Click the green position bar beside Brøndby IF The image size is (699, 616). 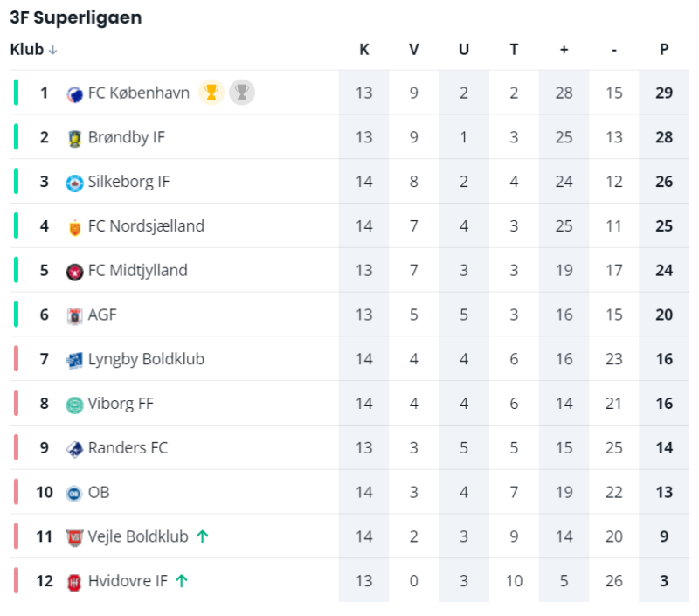click(16, 137)
